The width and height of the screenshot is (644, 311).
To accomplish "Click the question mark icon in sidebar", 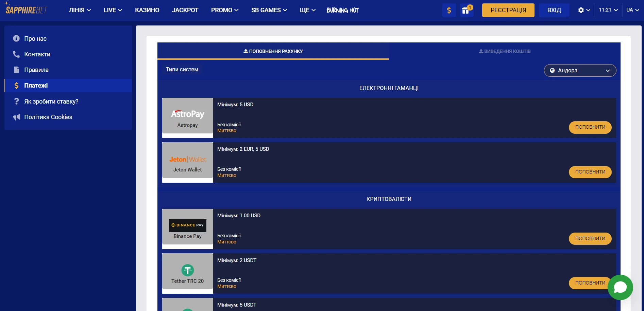I will 16,101.
